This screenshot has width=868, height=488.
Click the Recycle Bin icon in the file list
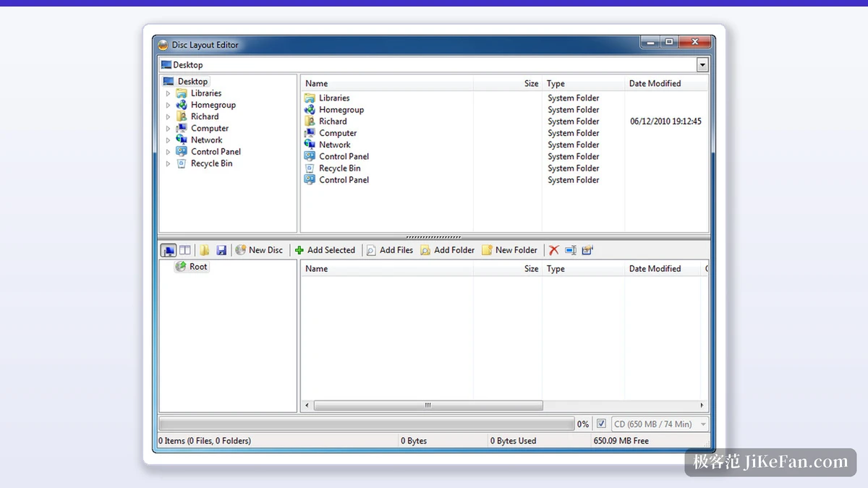(310, 168)
